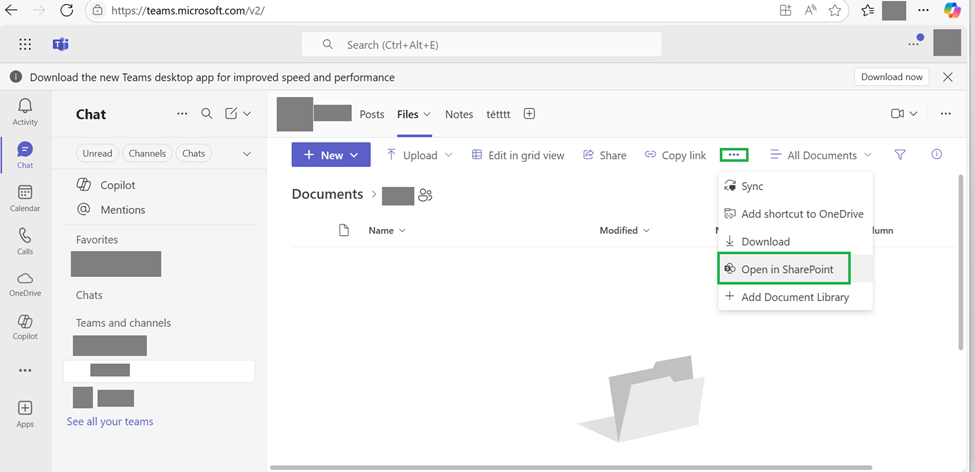The image size is (975, 472).
Task: Filter by Chats chip
Action: tap(194, 154)
